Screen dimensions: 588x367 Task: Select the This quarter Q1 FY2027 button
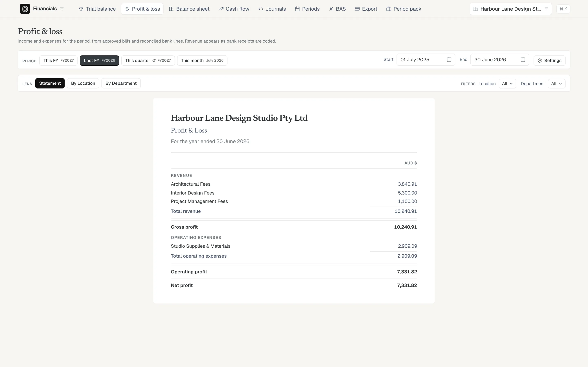pos(148,60)
